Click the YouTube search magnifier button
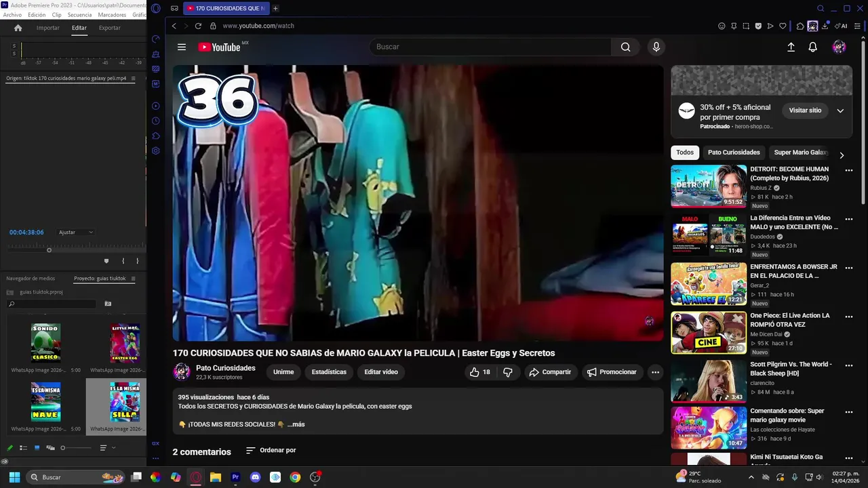This screenshot has height=488, width=868. (625, 47)
